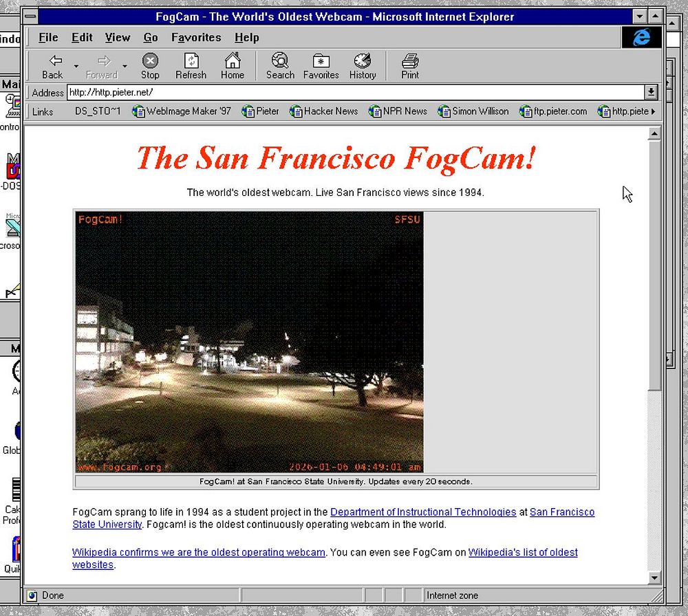Image resolution: width=688 pixels, height=616 pixels.
Task: Click the Done status bar text
Action: [x=53, y=595]
